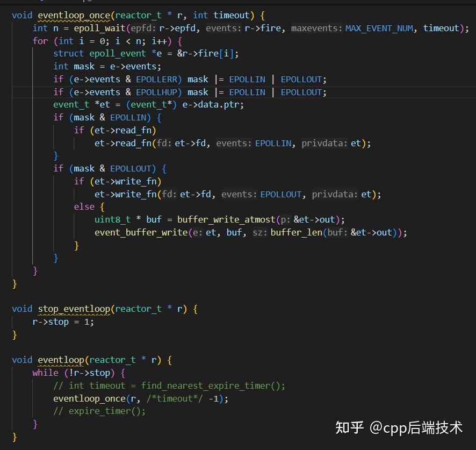
Task: Click the stop_eventloop function name
Action: coord(74,309)
